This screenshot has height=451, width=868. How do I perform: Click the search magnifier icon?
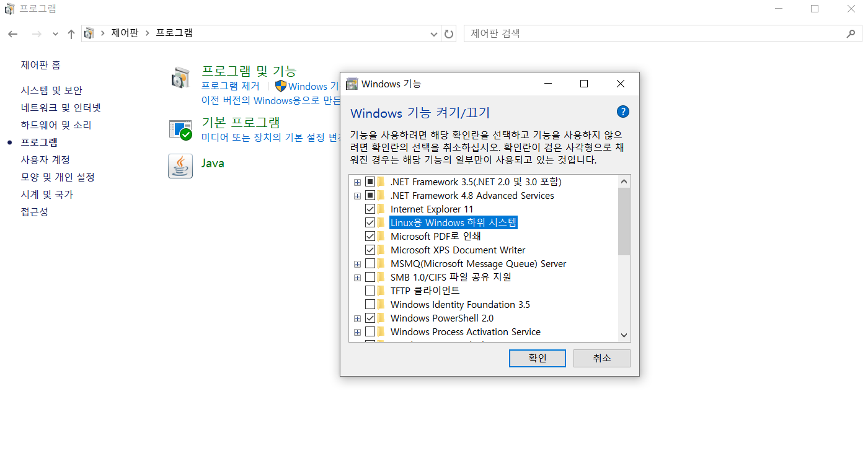point(851,33)
